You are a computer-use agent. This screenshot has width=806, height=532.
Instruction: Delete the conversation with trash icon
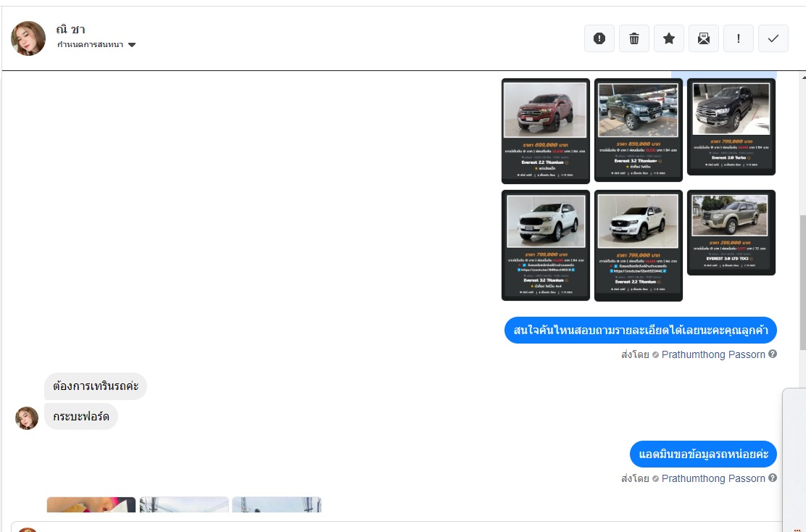point(633,38)
